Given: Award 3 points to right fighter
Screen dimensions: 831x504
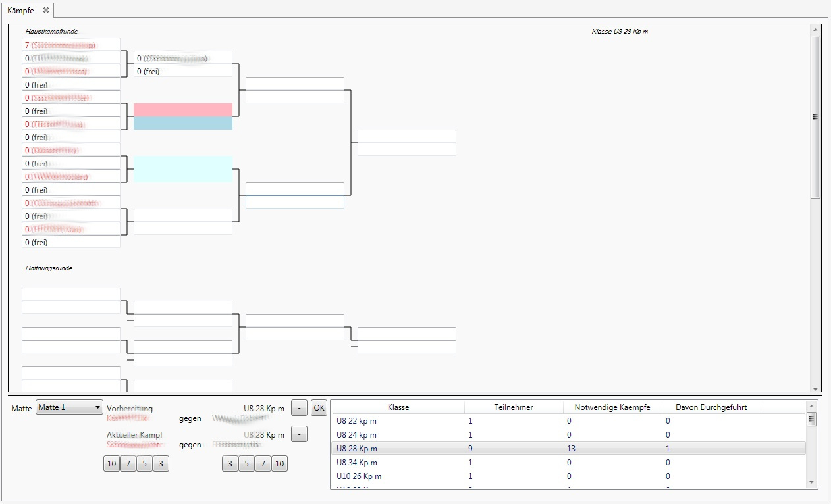Looking at the screenshot, I should (230, 464).
